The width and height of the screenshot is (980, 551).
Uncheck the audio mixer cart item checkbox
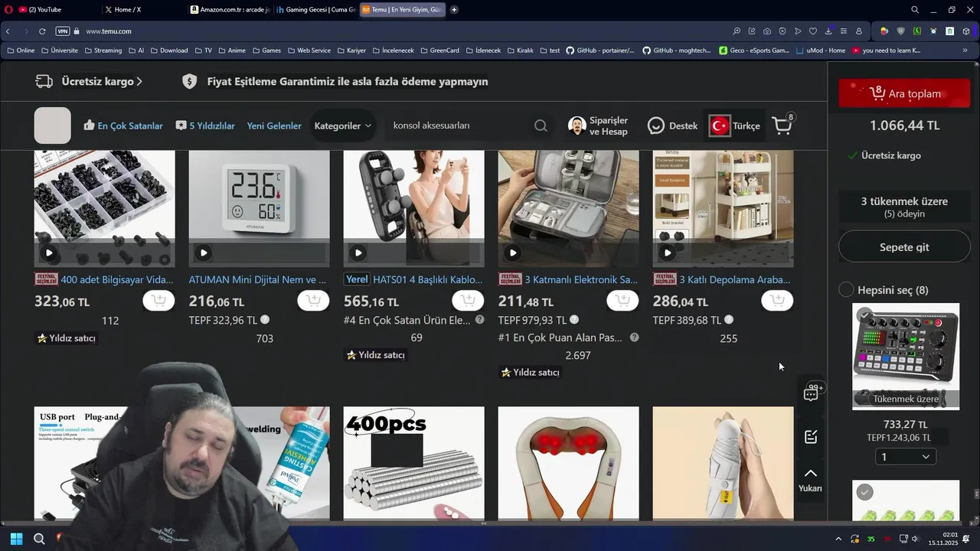[864, 315]
